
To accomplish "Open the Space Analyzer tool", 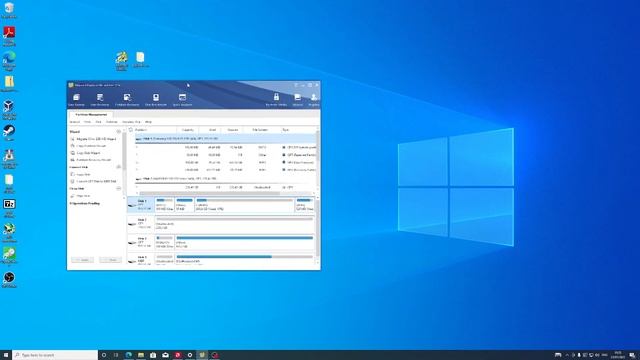I will (182, 100).
